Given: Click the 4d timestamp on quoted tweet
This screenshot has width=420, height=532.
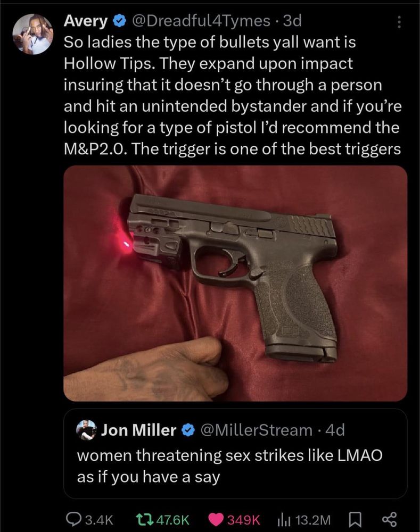Looking at the screenshot, I should (335, 430).
